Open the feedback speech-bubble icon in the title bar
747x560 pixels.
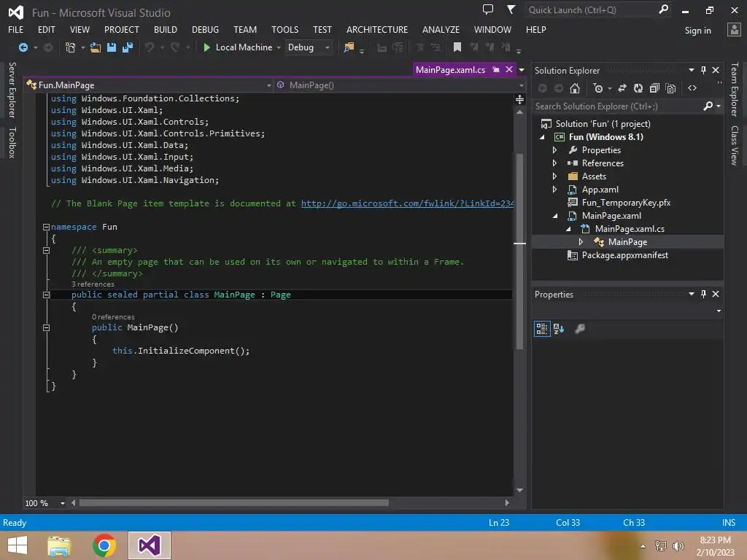pyautogui.click(x=488, y=9)
